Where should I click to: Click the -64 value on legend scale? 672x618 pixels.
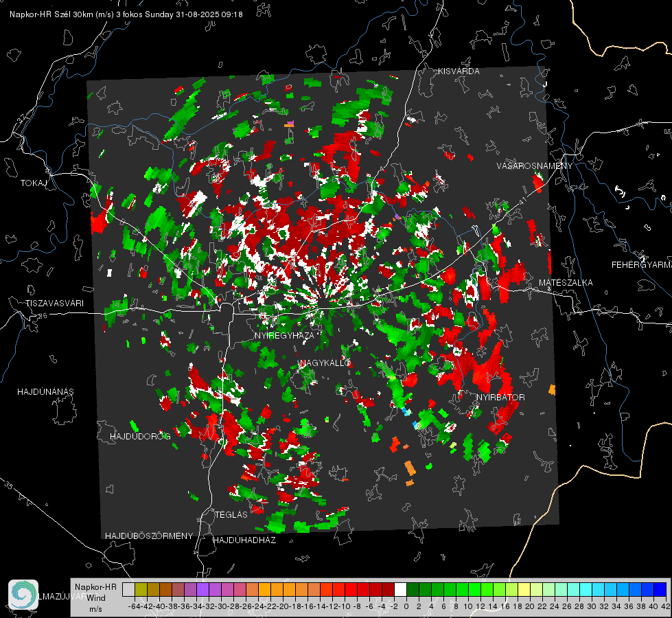coord(134,606)
